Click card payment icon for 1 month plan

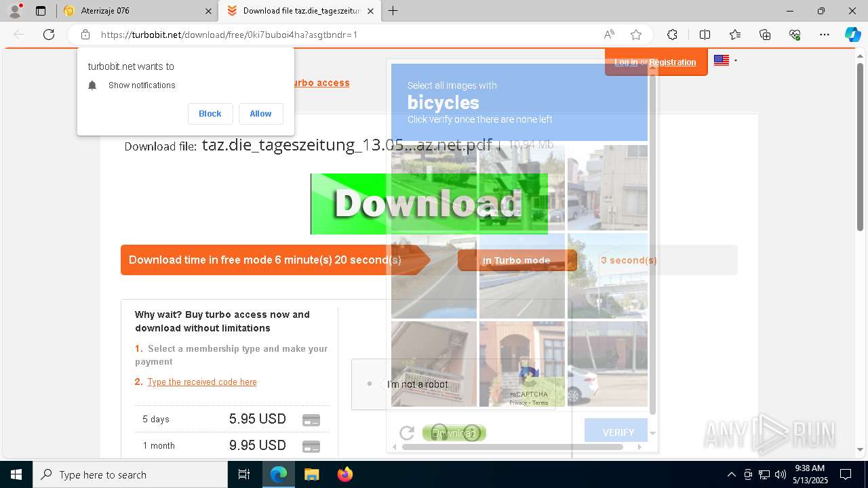[x=311, y=446]
